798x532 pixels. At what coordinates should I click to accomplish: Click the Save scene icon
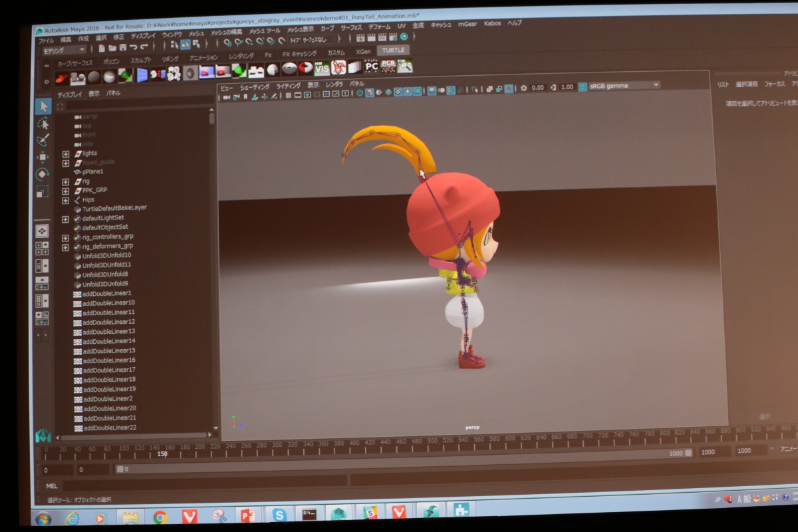[x=123, y=48]
